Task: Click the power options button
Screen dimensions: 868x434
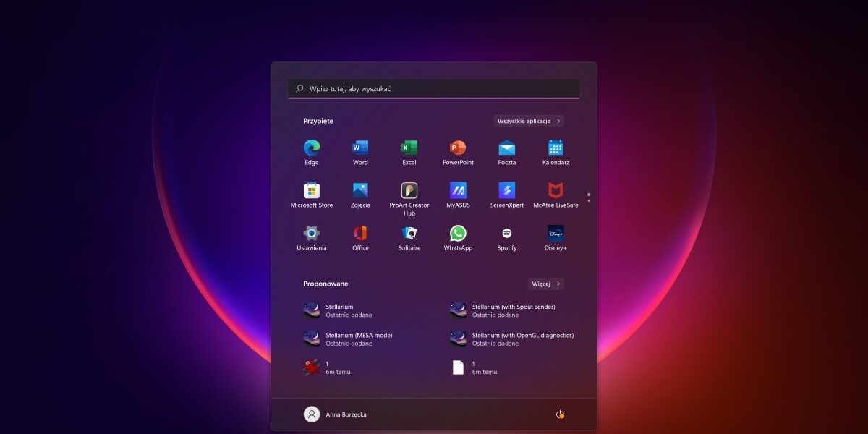Action: (561, 414)
